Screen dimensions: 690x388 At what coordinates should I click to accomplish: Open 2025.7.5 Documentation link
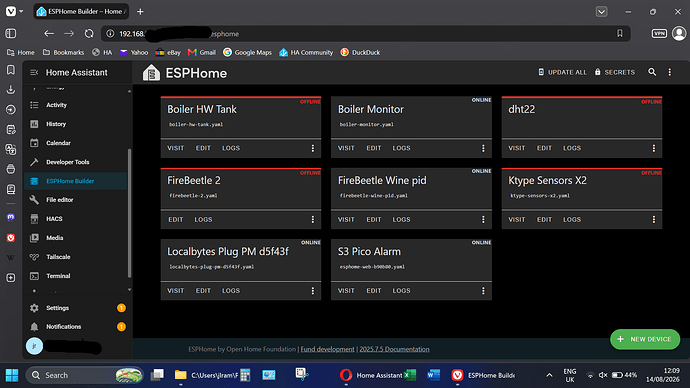coord(394,349)
